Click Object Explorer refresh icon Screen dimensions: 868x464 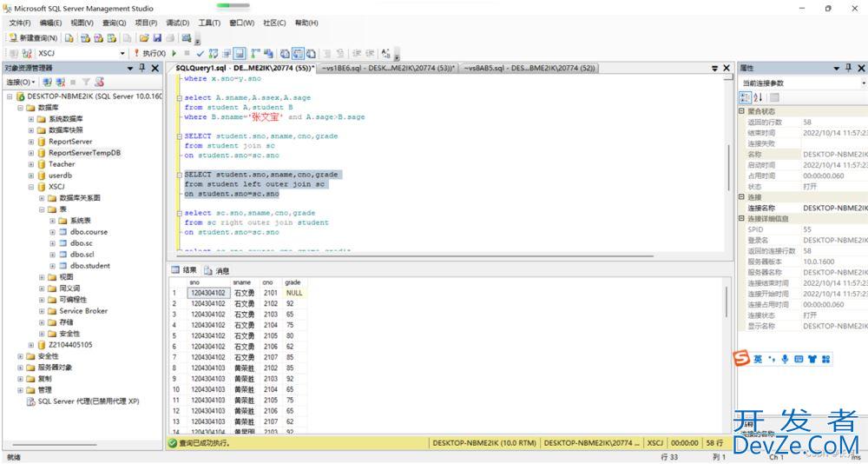[99, 82]
